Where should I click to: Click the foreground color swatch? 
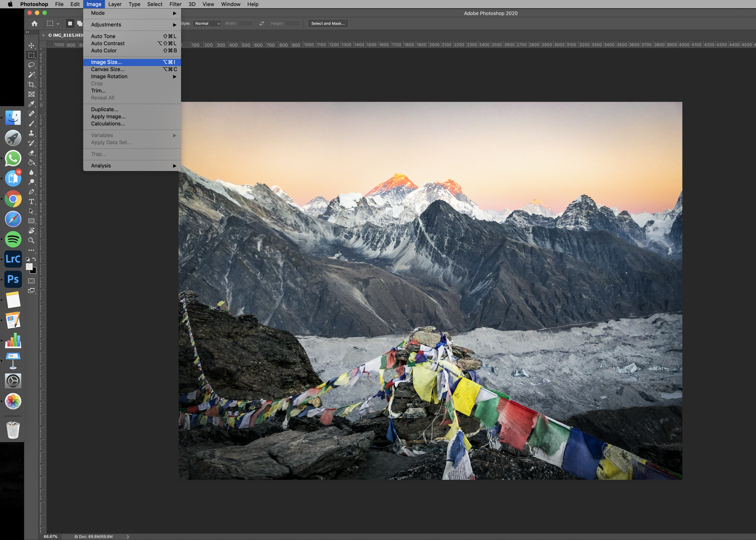pyautogui.click(x=29, y=267)
